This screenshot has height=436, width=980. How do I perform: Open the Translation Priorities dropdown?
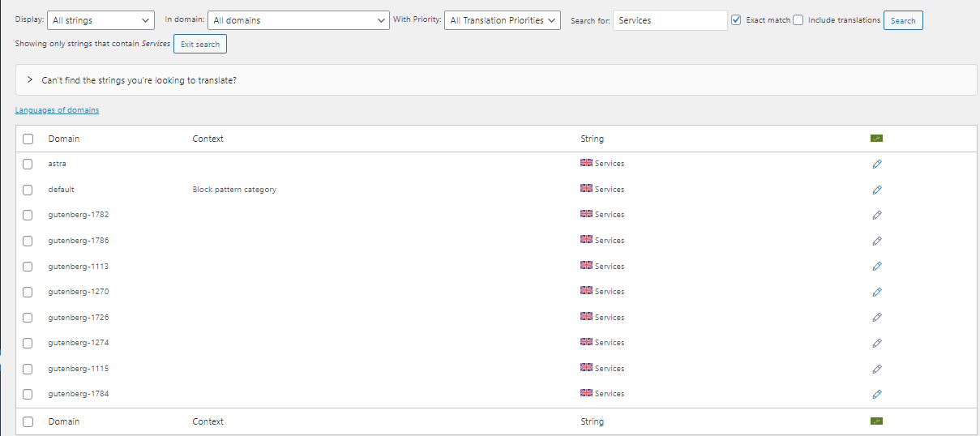(x=503, y=20)
